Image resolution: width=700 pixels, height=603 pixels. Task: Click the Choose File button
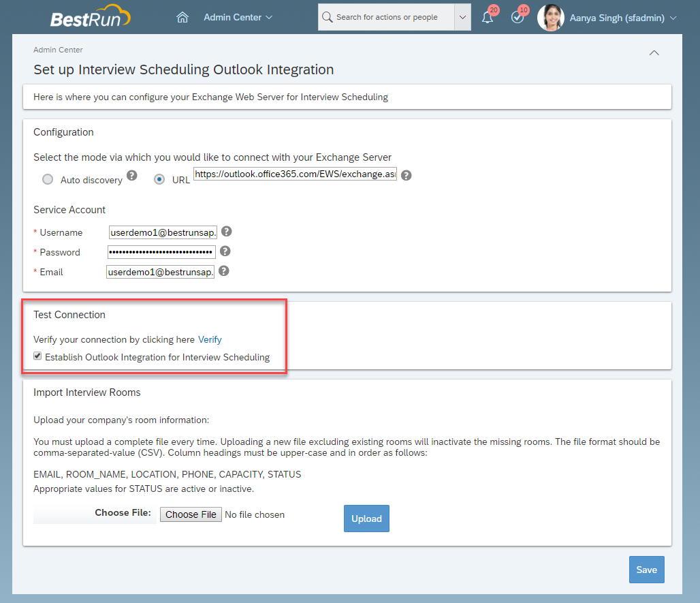pyautogui.click(x=191, y=514)
